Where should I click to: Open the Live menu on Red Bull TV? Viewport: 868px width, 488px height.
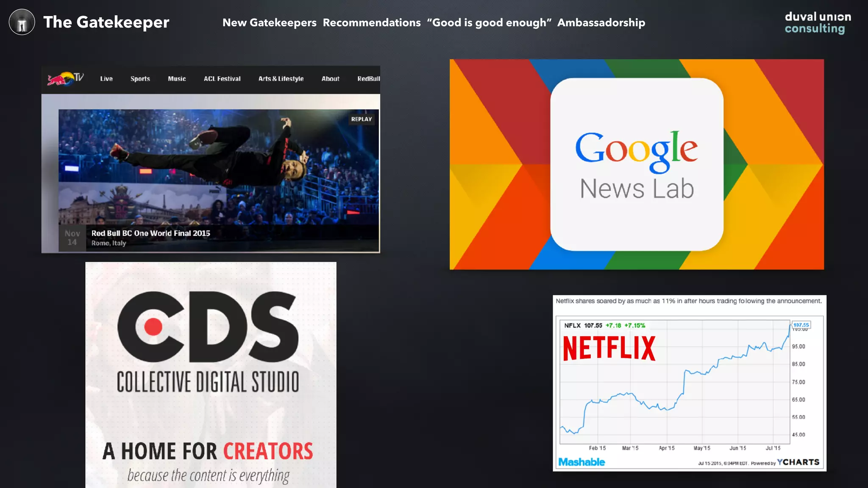point(106,79)
